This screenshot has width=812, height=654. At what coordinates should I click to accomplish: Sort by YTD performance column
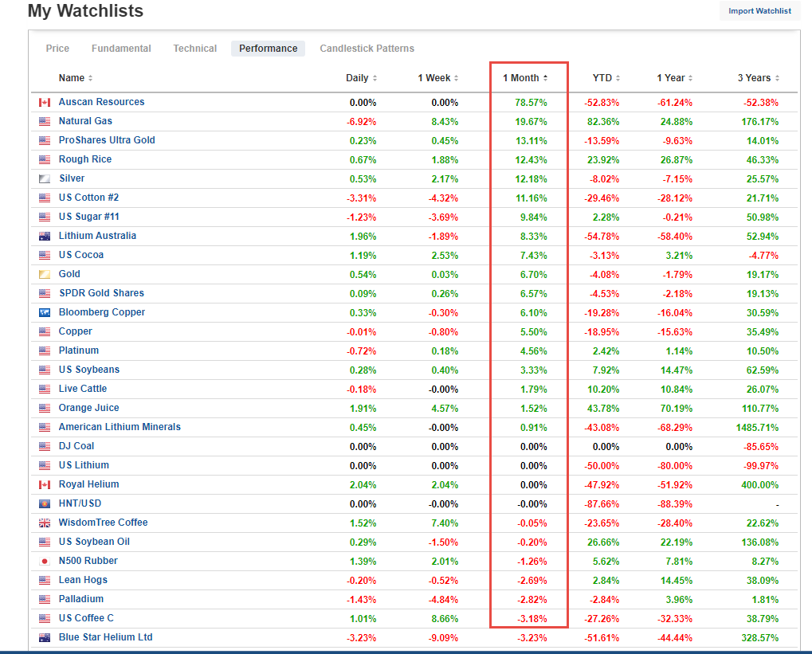pyautogui.click(x=606, y=78)
